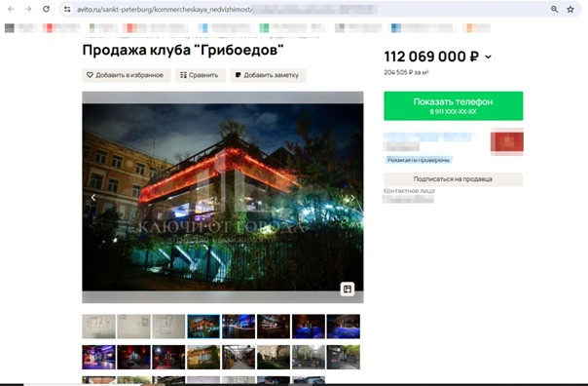
Task: Show previous photo with left arrow
Action: coord(93,198)
